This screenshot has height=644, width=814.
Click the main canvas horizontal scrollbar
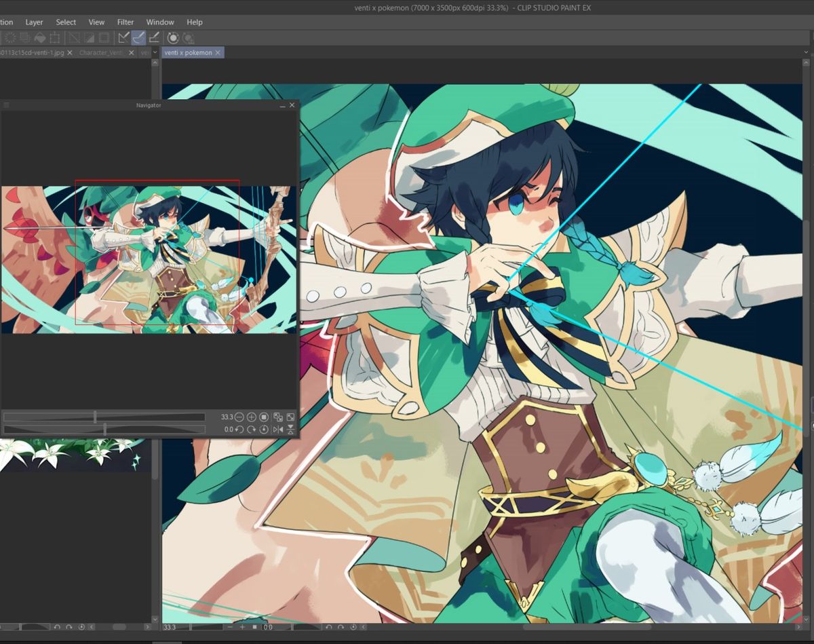point(587,627)
